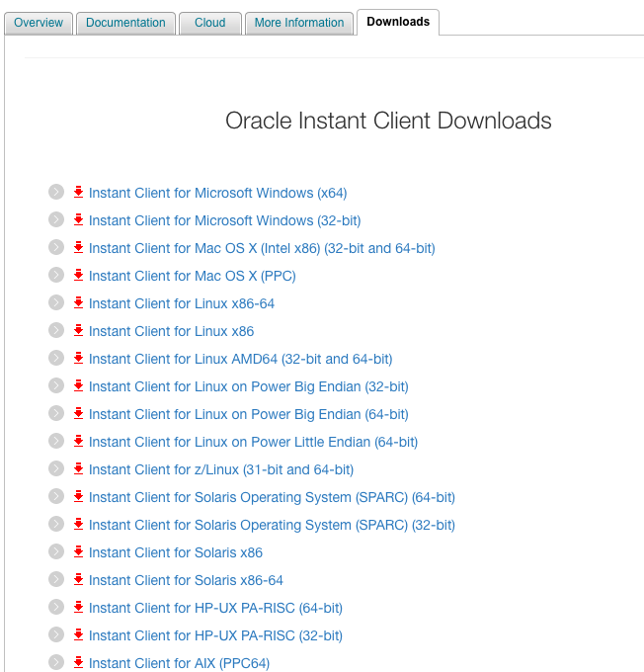Open Instant Client for Linux x86 link

click(171, 331)
